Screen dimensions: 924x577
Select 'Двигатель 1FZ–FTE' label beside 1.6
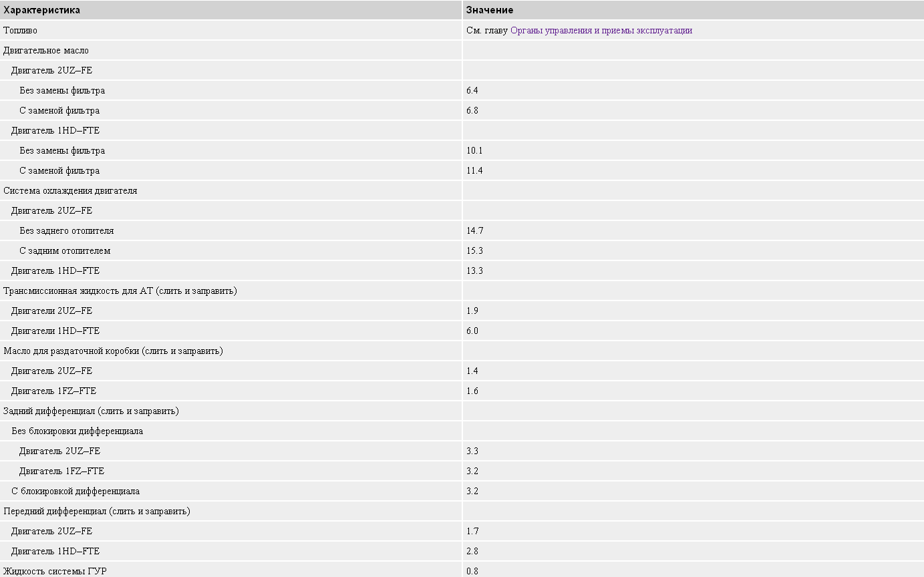click(x=53, y=391)
